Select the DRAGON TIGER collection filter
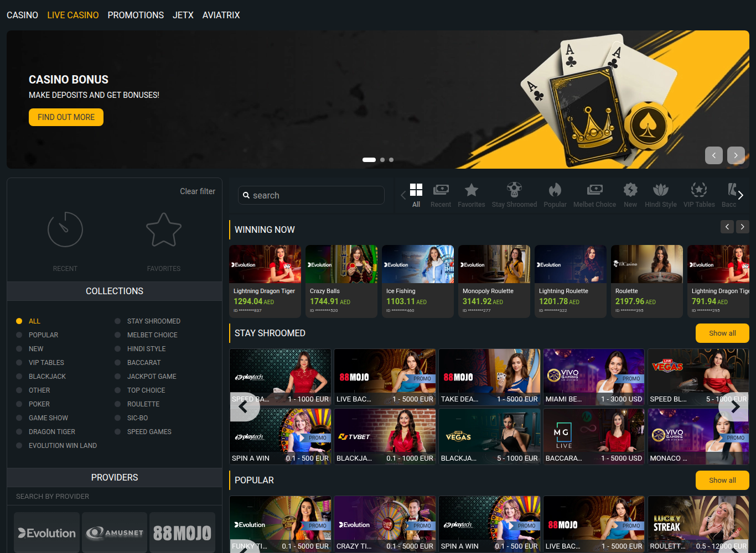756x553 pixels. (45, 432)
